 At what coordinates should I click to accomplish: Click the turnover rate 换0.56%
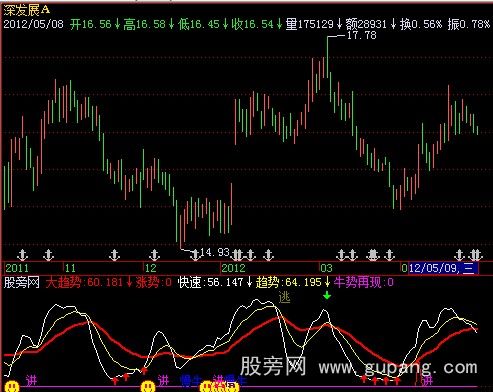point(421,24)
